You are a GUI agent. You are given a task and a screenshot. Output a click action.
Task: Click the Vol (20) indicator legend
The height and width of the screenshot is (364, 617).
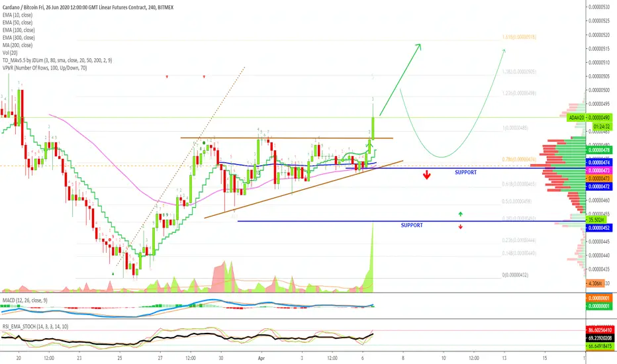coord(10,53)
